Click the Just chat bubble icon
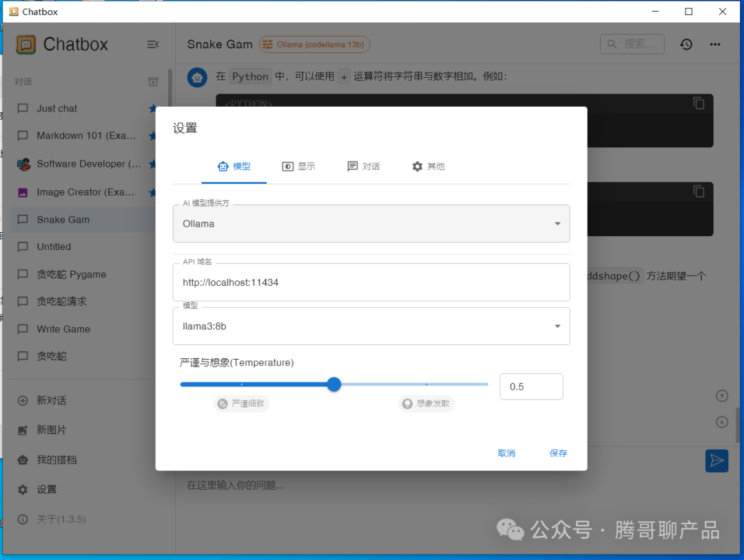This screenshot has width=744, height=560. click(x=22, y=108)
